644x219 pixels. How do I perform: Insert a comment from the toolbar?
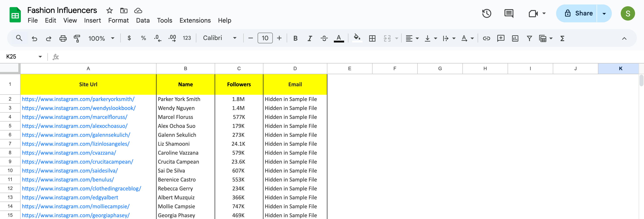(x=501, y=38)
